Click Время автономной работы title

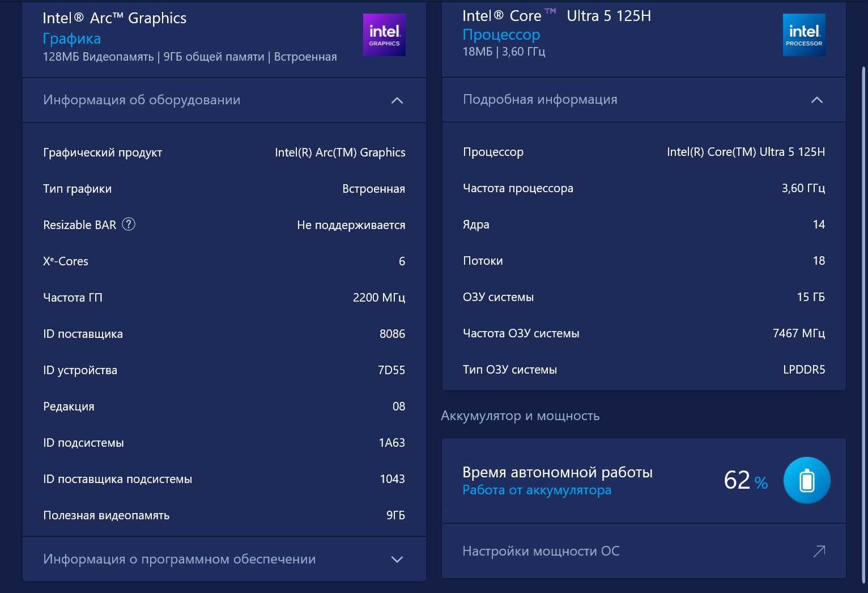558,472
